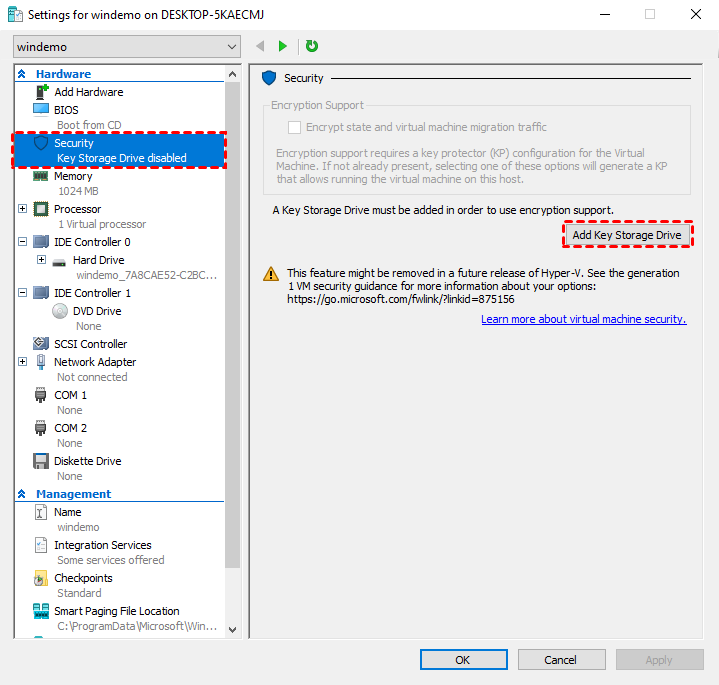Select the DVD Drive label
Viewport: 719px width, 685px height.
pyautogui.click(x=97, y=311)
